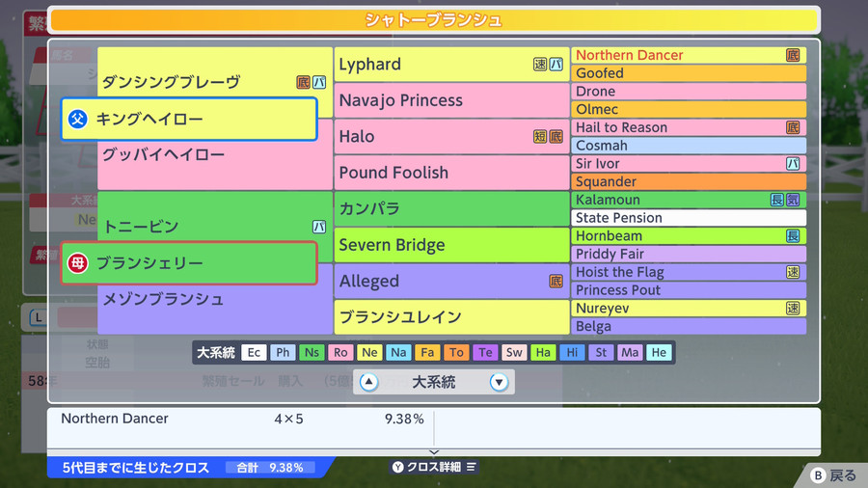Select the Ph lineage swatch
The image size is (868, 488).
click(283, 352)
